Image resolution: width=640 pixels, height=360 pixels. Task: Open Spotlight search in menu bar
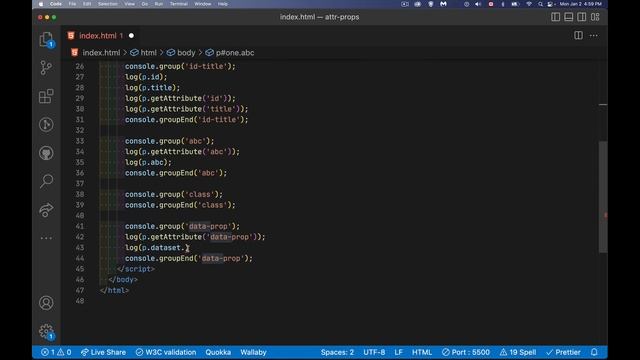click(x=540, y=4)
